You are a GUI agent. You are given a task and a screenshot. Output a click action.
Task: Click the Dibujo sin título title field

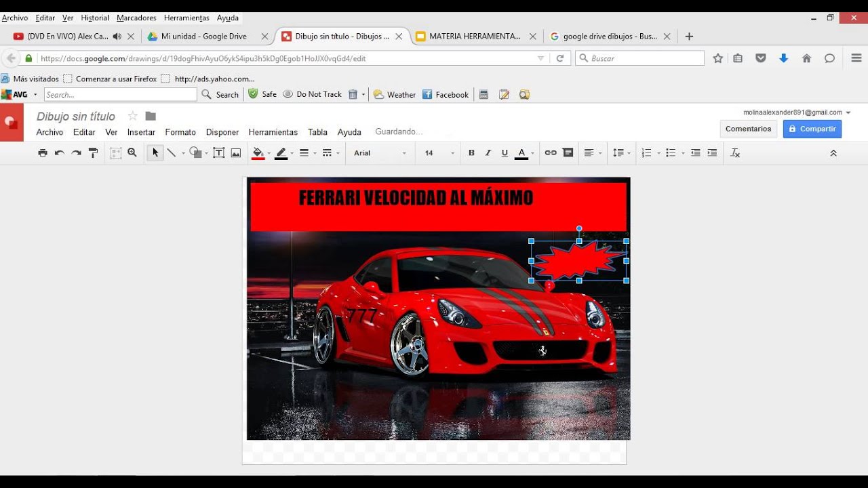[x=76, y=117]
